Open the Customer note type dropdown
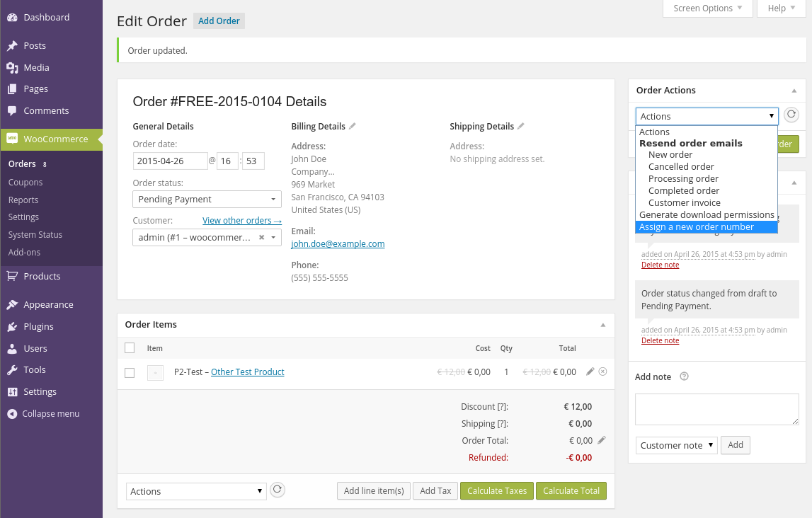This screenshot has width=812, height=518. tap(676, 445)
